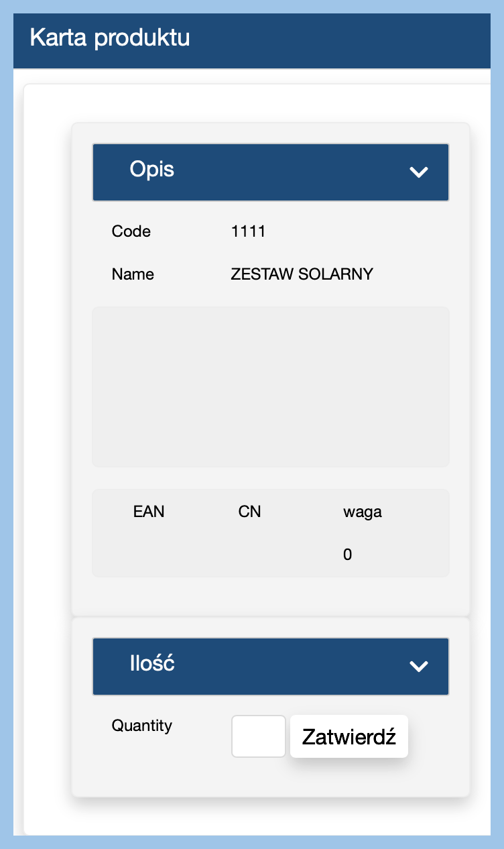The width and height of the screenshot is (504, 849).
Task: Collapse the Opis section chevron
Action: tap(419, 172)
